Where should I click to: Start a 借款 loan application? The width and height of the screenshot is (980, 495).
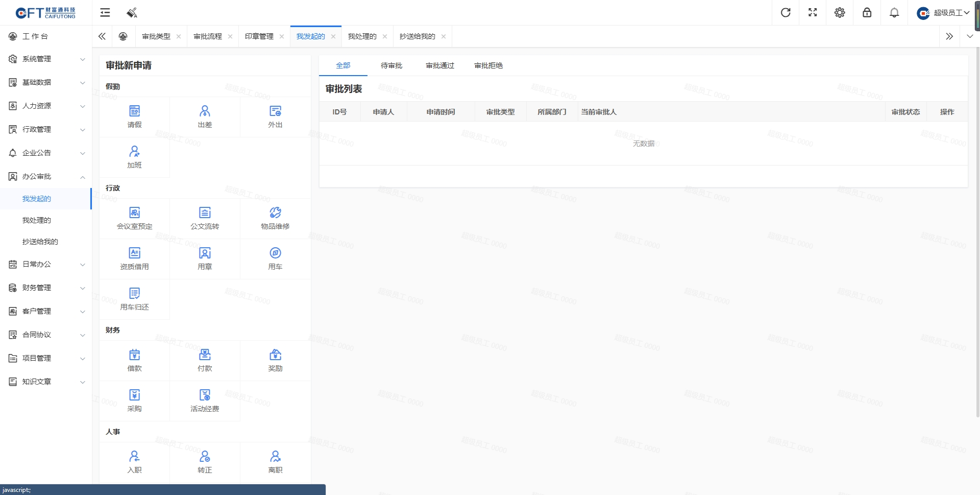point(134,360)
